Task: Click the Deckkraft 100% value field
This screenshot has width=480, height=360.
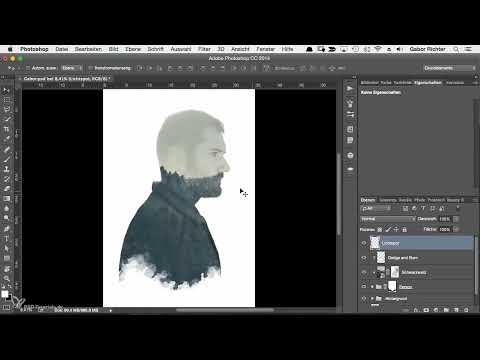Action: coord(445,219)
